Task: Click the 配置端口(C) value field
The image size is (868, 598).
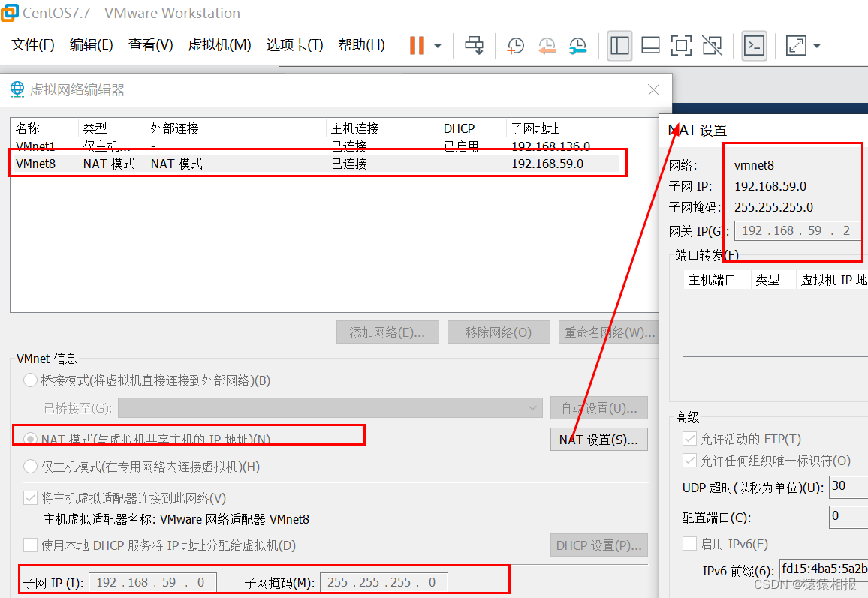Action: [x=848, y=517]
